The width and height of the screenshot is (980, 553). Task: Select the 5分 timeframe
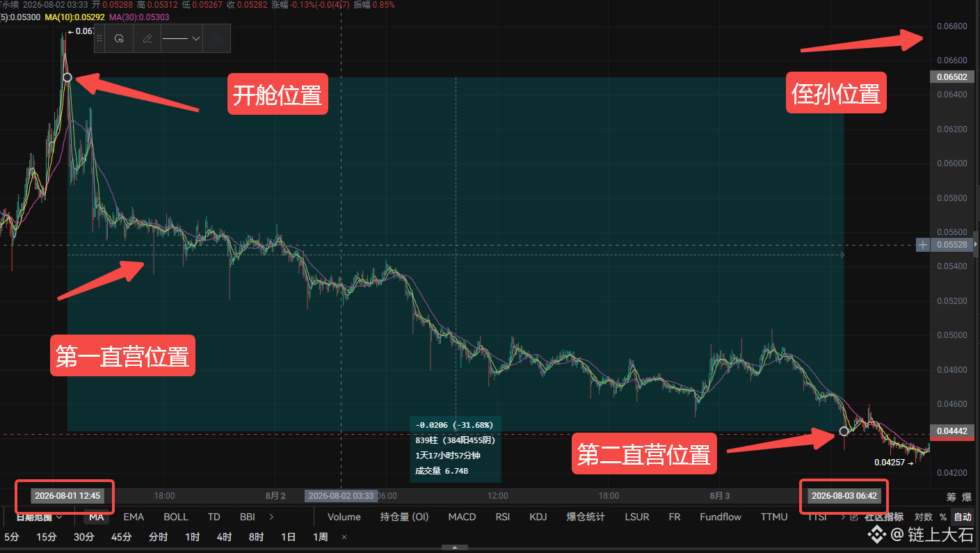pos(12,537)
